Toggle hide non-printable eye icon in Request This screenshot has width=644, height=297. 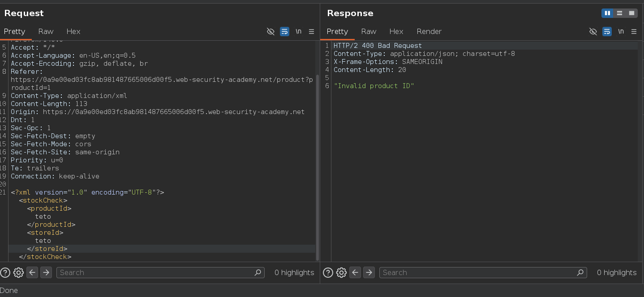(x=270, y=31)
